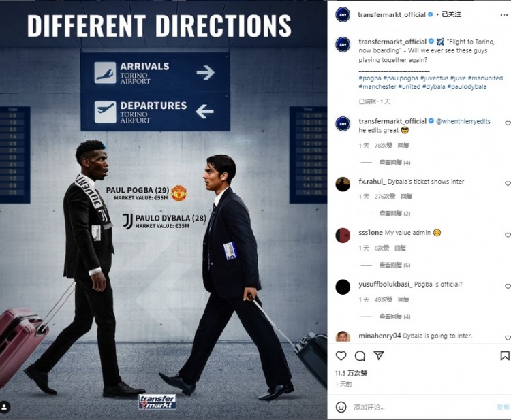Image resolution: width=511 pixels, height=420 pixels.
Task: Focus the add comment input field
Action: 422,407
